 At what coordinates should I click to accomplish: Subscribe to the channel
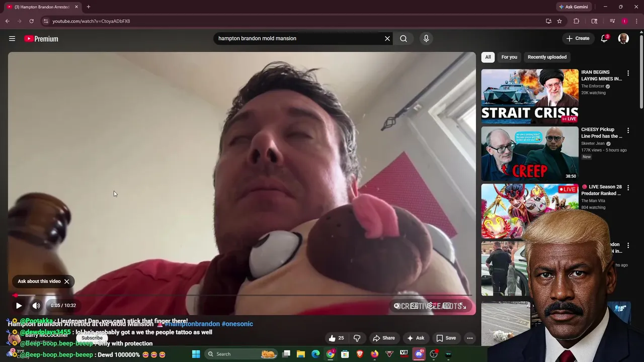(92, 338)
